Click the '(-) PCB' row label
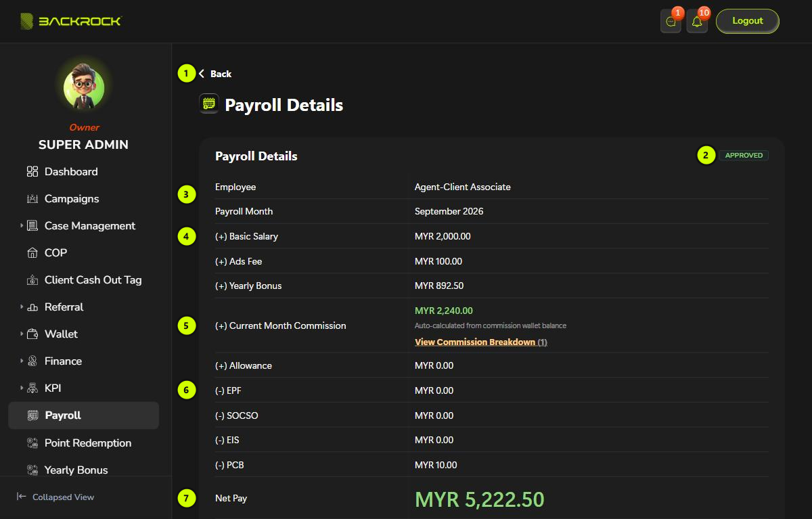812x519 pixels. click(229, 465)
